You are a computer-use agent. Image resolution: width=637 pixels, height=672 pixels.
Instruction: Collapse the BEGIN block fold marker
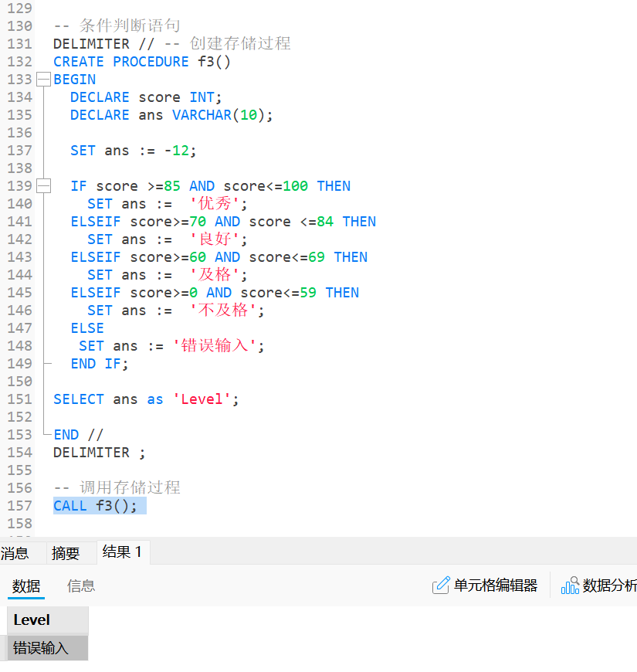click(x=43, y=80)
